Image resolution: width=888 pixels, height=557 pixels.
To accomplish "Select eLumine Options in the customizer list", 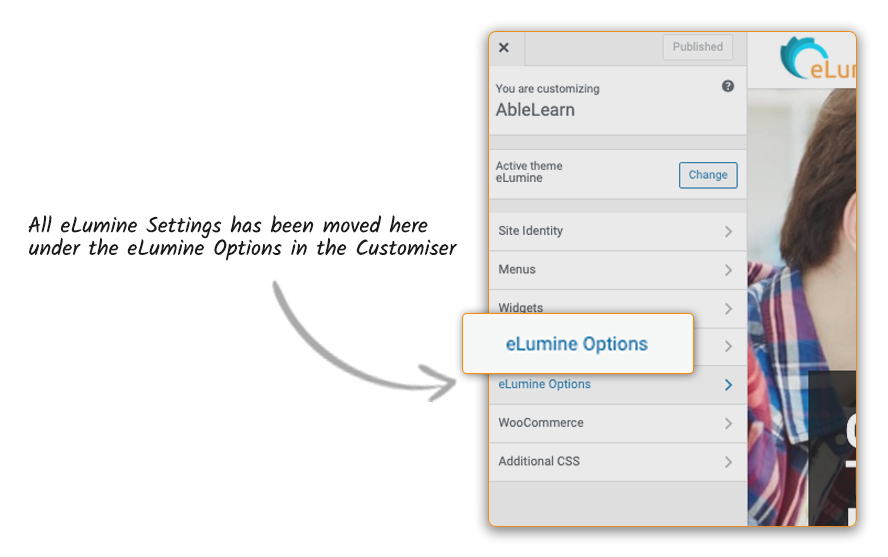I will point(545,385).
